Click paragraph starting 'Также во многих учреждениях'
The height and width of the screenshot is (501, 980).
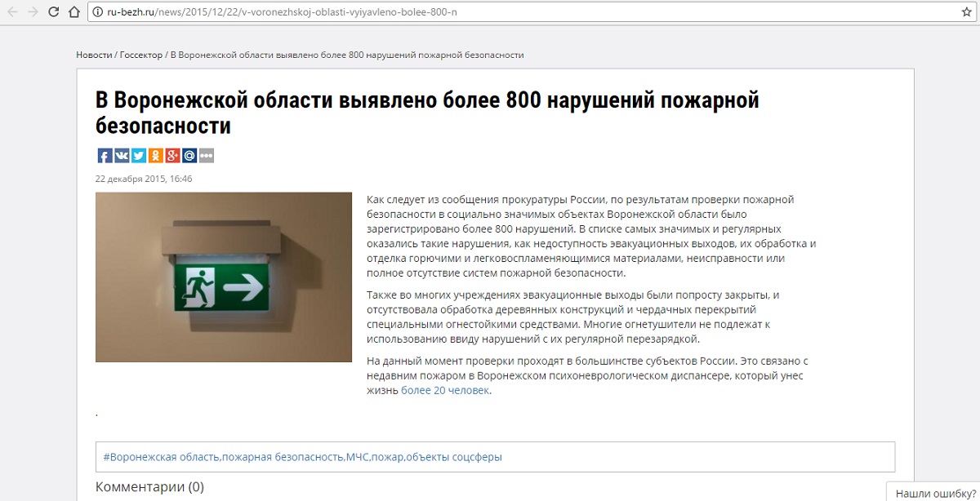(x=574, y=317)
